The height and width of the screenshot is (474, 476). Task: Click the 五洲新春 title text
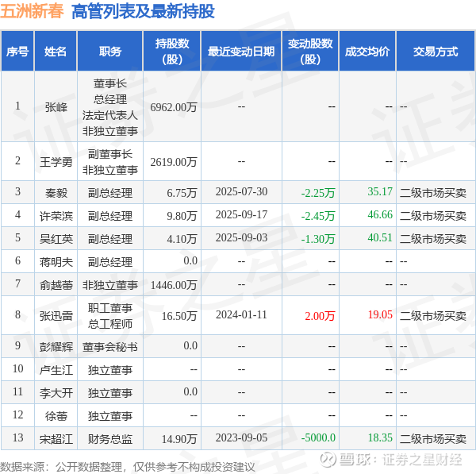coord(32,11)
